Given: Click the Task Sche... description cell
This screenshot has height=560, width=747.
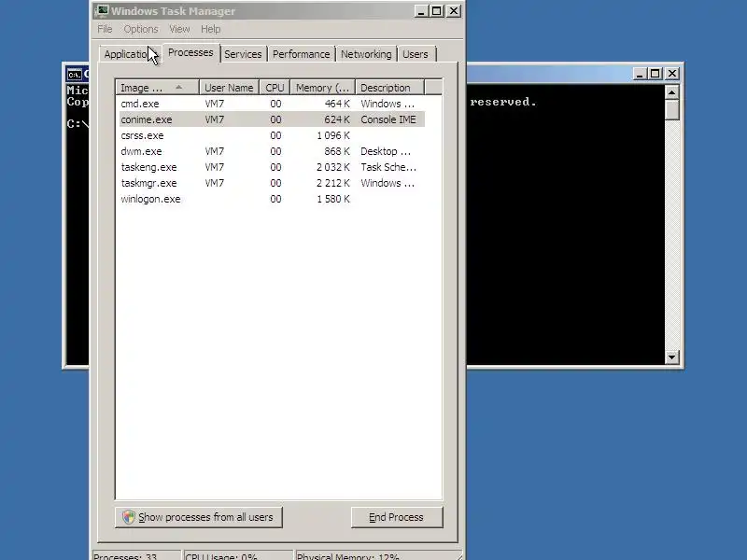Looking at the screenshot, I should pyautogui.click(x=388, y=167).
